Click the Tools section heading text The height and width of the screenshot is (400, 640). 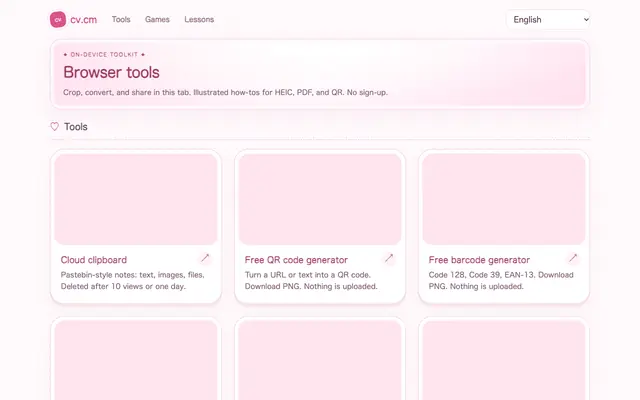tap(76, 127)
